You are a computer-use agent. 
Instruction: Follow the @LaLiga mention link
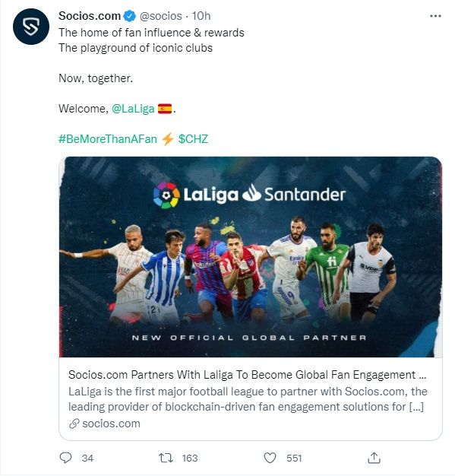tap(133, 109)
